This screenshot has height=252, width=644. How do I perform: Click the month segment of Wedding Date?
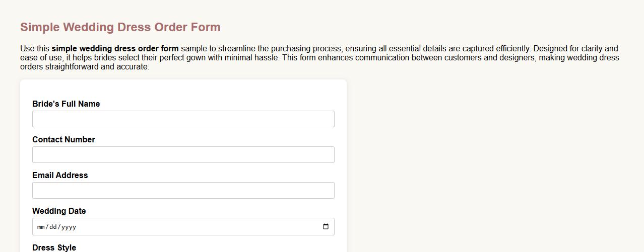tap(41, 227)
